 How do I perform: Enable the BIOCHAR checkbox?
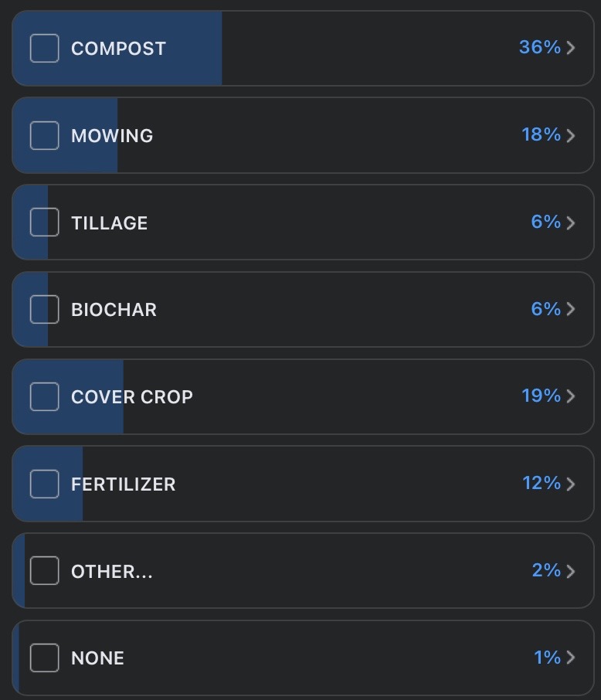[44, 309]
